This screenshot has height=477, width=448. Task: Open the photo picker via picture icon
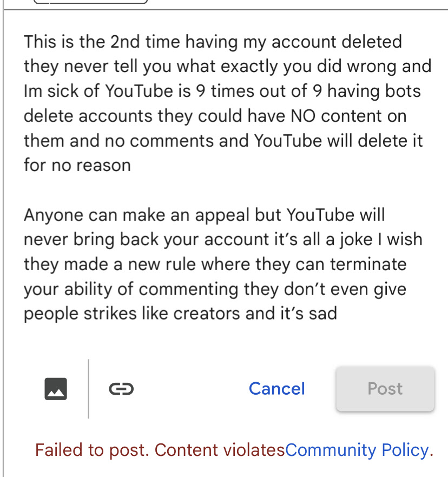(x=56, y=388)
